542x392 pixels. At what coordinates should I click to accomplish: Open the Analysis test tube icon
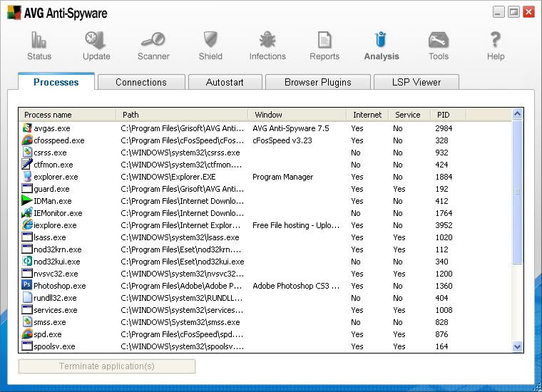click(x=381, y=39)
